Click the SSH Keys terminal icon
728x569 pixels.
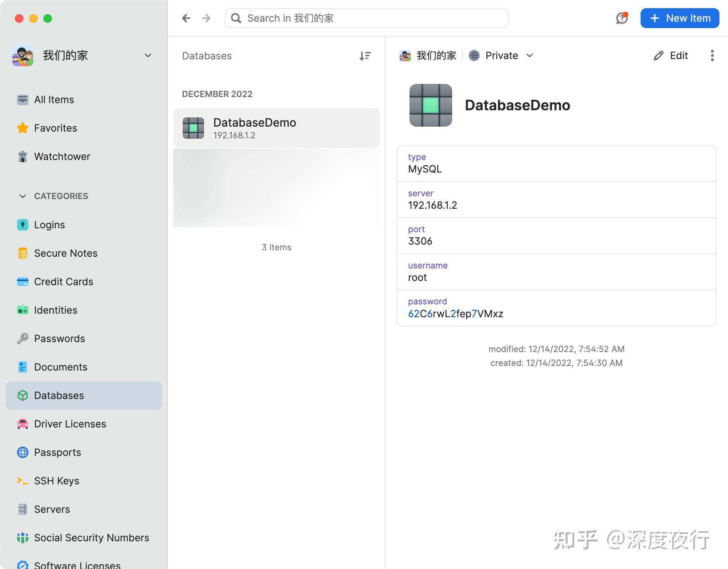(22, 481)
